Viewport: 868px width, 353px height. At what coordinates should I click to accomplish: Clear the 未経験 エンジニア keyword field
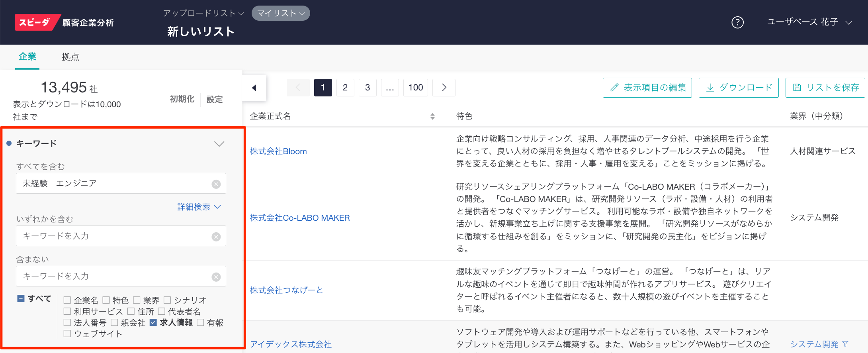[x=216, y=184]
